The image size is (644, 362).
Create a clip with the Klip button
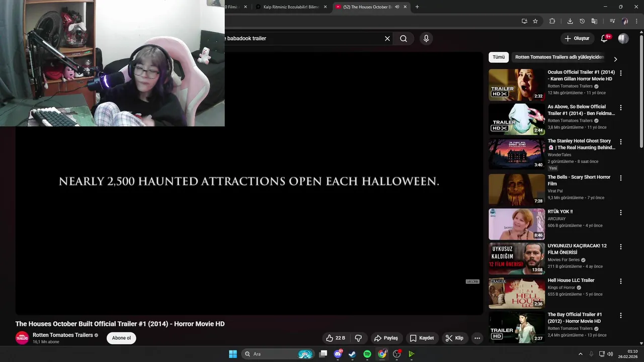[x=454, y=338]
